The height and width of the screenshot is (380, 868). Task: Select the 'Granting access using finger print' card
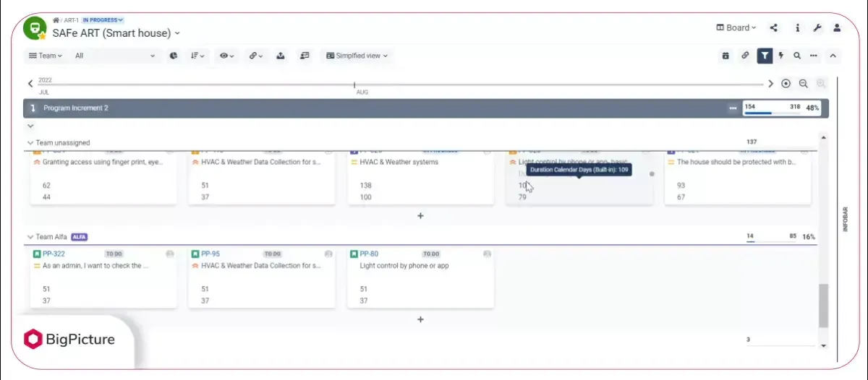tap(103, 178)
